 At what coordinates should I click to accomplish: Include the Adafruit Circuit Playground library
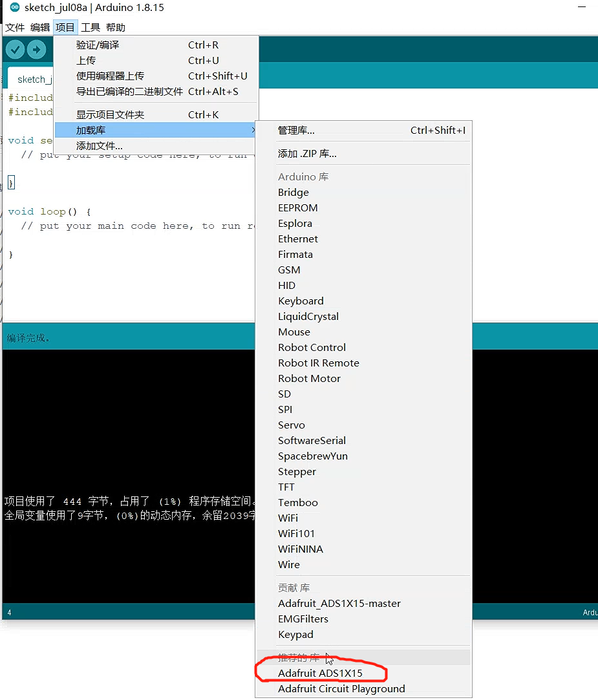click(341, 688)
